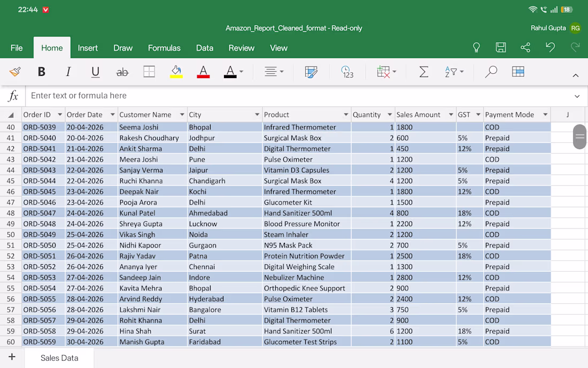Select the Chandigarh city cell
Screen dimensions: 588x368
pos(225,181)
